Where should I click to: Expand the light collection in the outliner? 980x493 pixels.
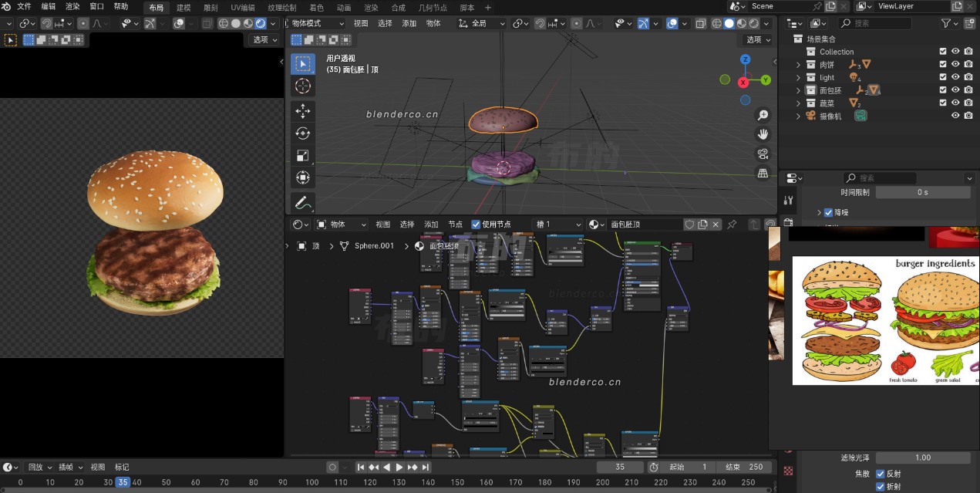tap(798, 77)
